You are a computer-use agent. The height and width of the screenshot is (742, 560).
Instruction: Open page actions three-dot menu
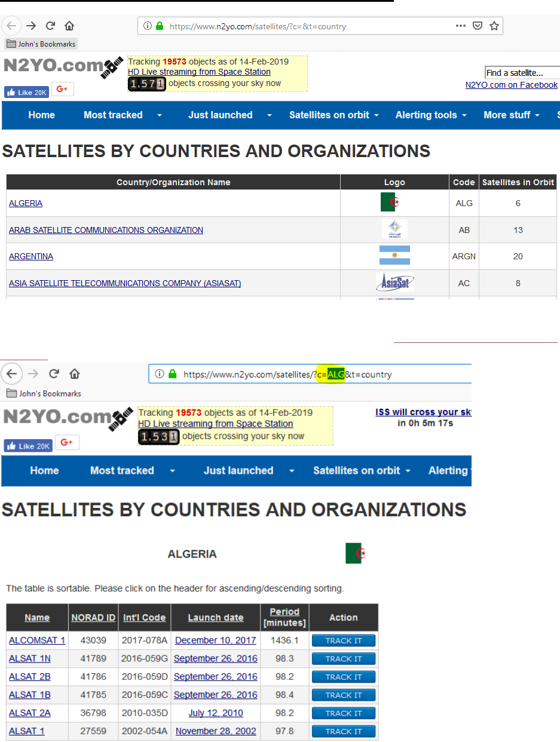point(461,26)
